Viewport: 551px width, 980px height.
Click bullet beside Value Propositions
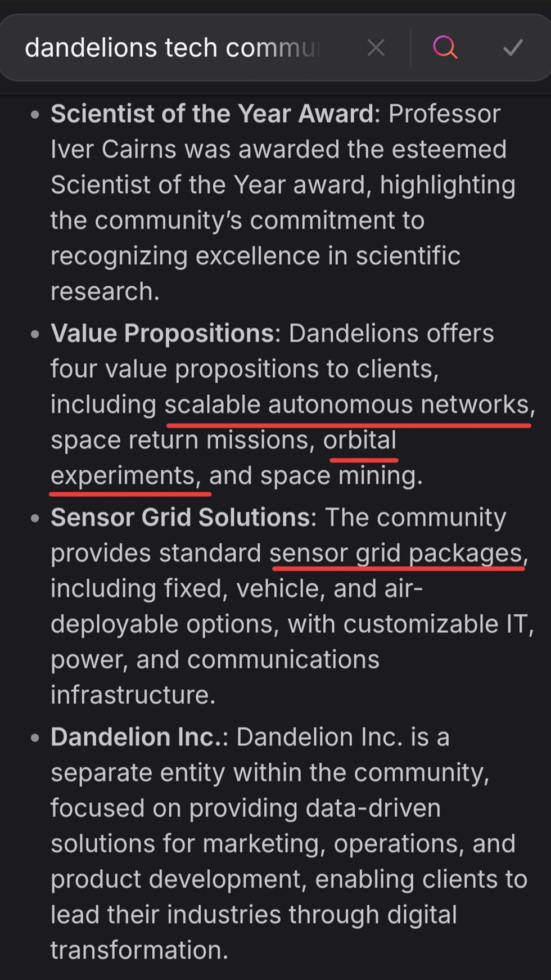click(35, 334)
